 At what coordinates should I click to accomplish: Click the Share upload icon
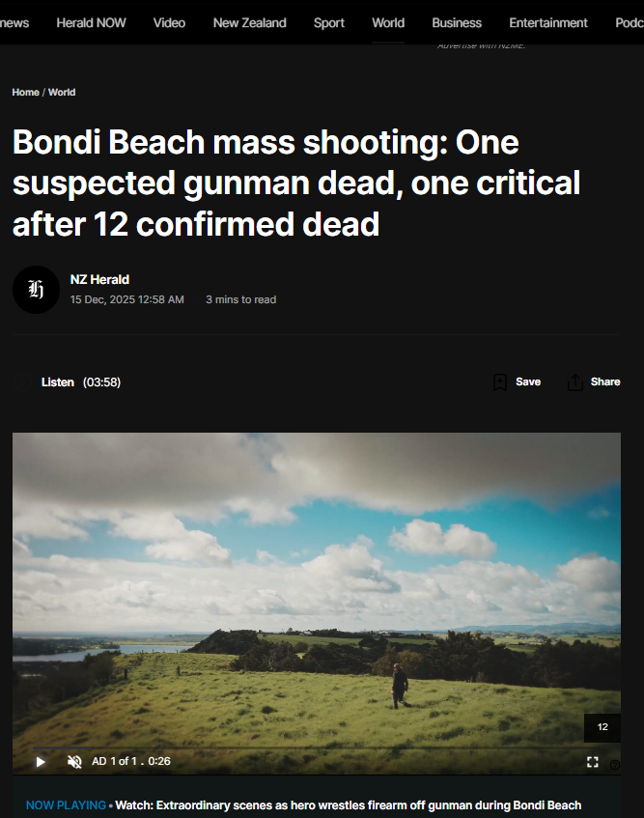[x=575, y=381]
